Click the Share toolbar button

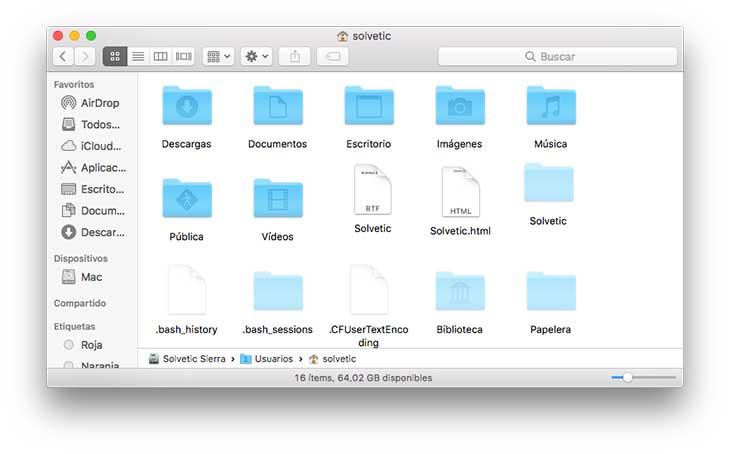click(x=295, y=56)
